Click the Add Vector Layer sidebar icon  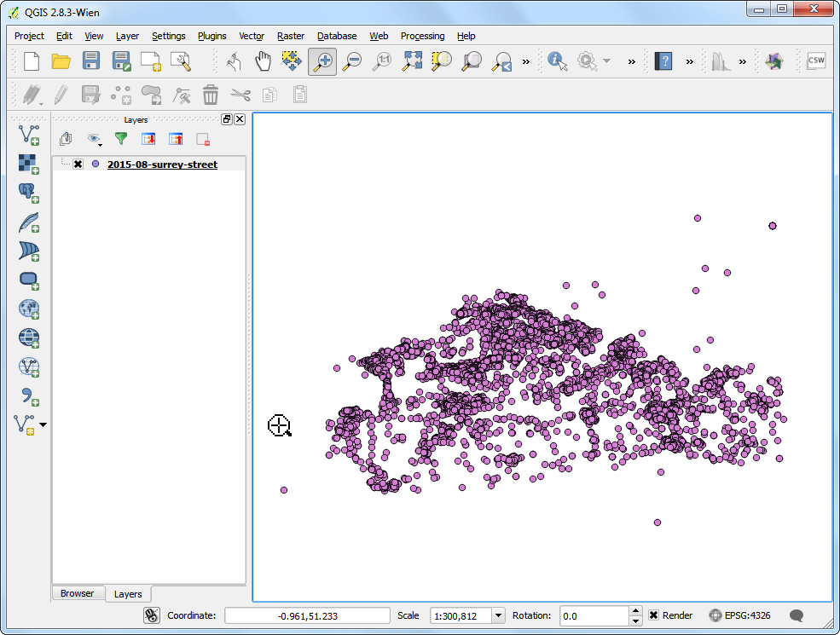point(29,135)
